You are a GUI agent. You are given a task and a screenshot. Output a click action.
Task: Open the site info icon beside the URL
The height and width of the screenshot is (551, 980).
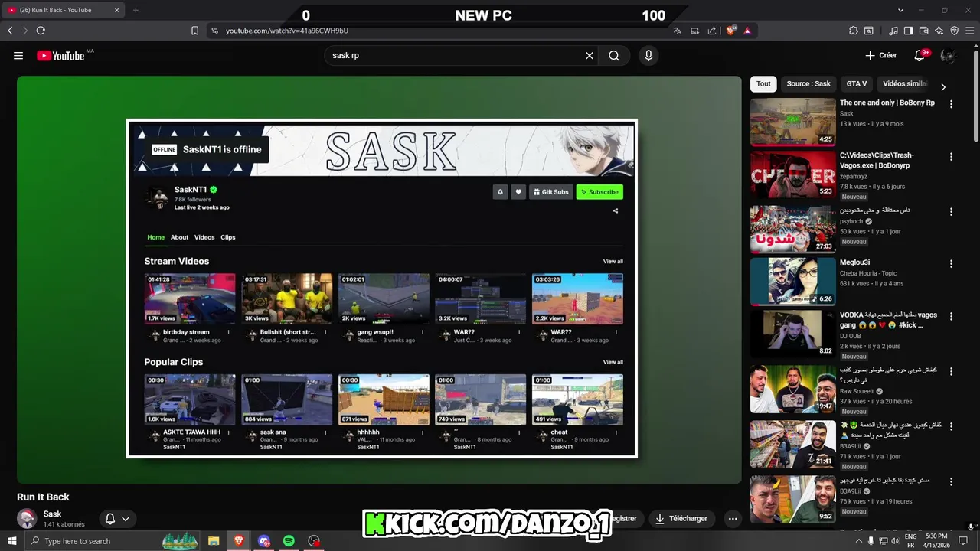point(214,31)
